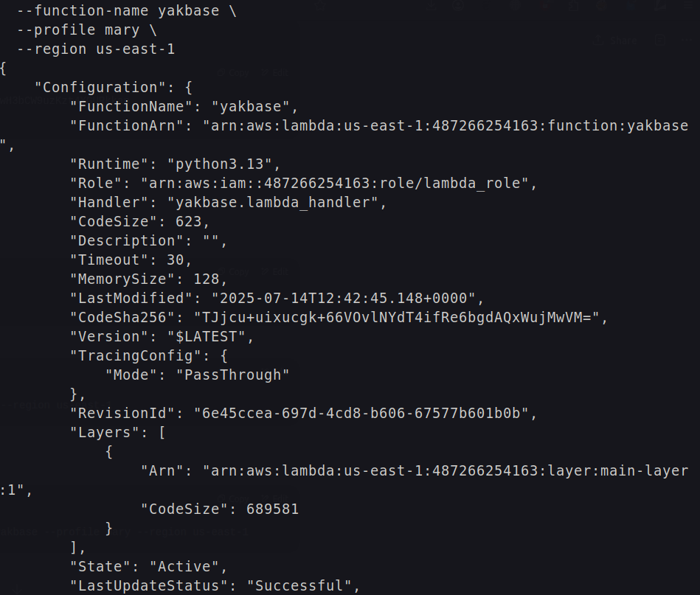
Task: Click the main-layer ARN string
Action: [446, 470]
